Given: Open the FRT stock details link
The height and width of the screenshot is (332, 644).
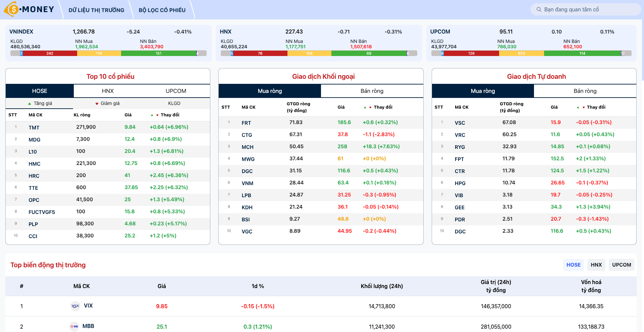Looking at the screenshot, I should [246, 123].
